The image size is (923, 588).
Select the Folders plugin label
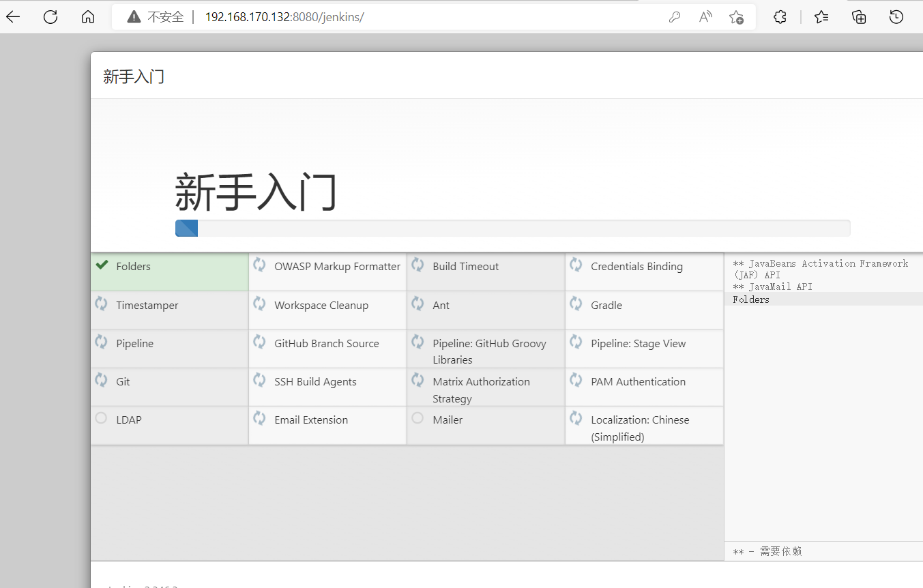pos(133,267)
